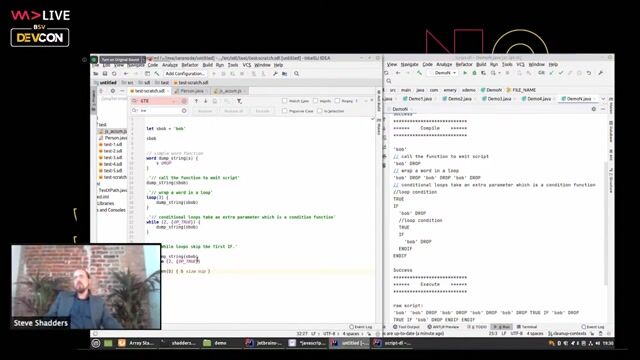Image resolution: width=640 pixels, height=360 pixels.
Task: Open DemoN run configuration dropdown
Action: tap(443, 73)
